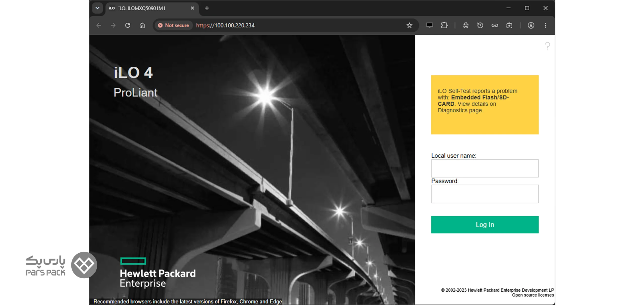This screenshot has height=305, width=644.
Task: Bookmark this page with the star
Action: pyautogui.click(x=409, y=25)
